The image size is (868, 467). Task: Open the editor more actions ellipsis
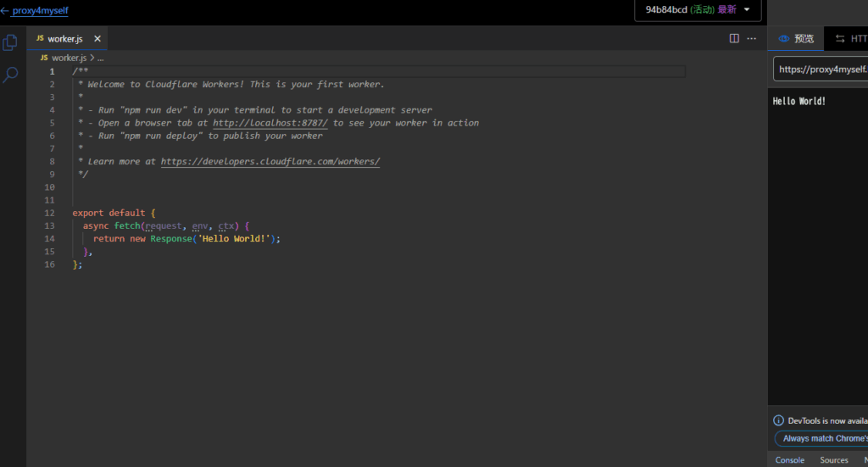751,39
